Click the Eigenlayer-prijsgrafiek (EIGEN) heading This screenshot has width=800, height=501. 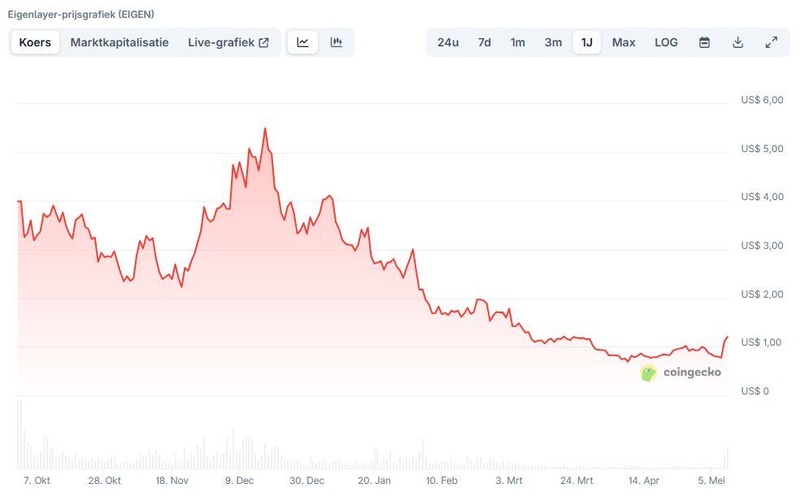coord(81,15)
